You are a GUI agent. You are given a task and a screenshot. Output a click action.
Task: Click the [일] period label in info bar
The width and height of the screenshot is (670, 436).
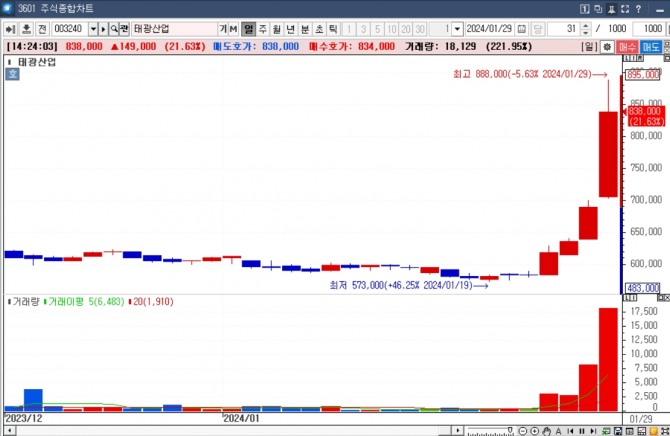coord(589,47)
